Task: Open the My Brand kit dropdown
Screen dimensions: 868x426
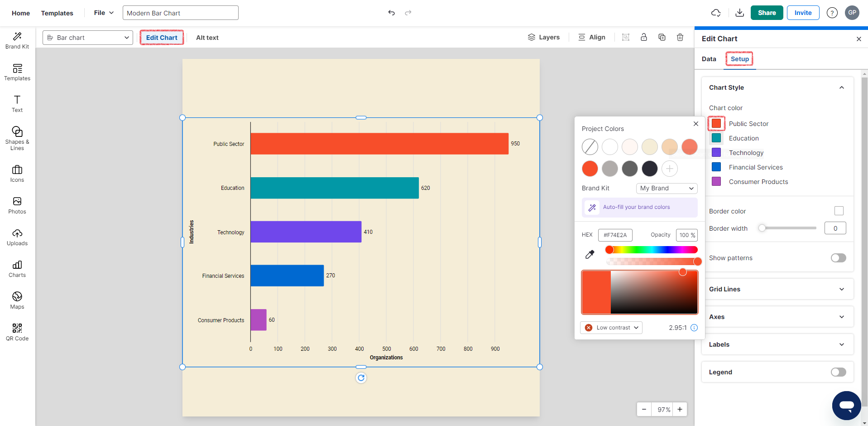Action: (667, 188)
